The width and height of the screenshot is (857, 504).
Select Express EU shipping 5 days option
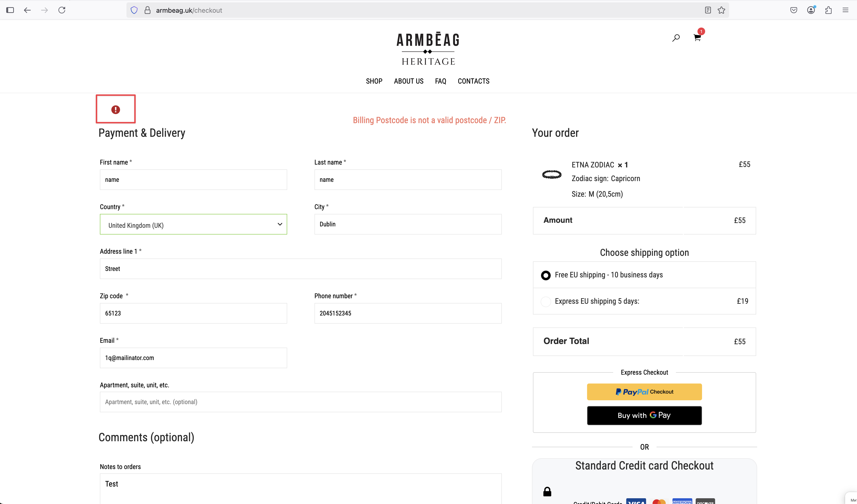[x=546, y=301]
